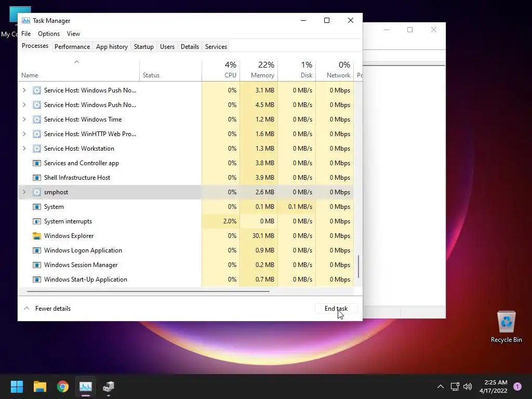Image resolution: width=532 pixels, height=399 pixels.
Task: Sort processes by the Name column
Action: 79,71
